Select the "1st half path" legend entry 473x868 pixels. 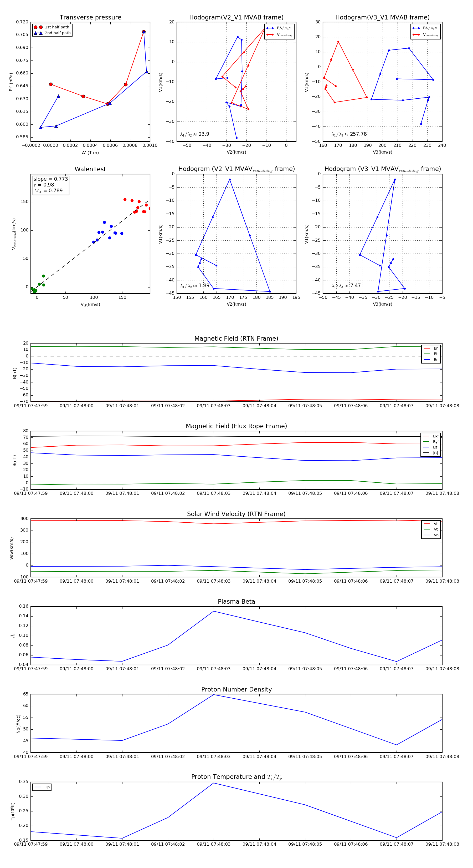52,27
